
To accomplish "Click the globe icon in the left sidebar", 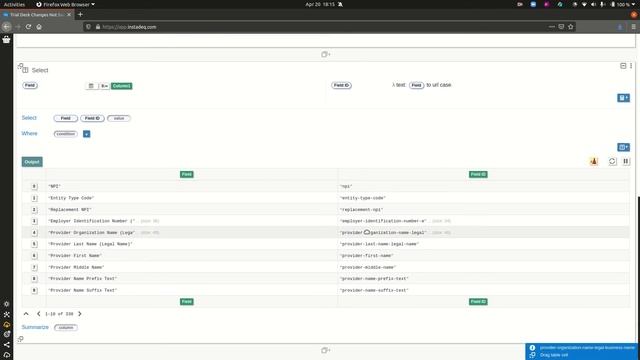I will tap(7, 335).
